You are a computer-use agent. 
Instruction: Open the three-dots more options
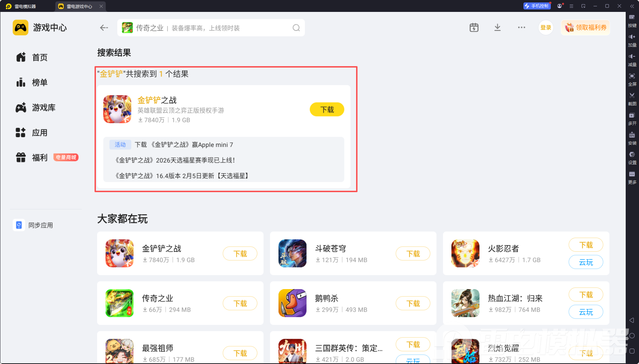point(522,27)
